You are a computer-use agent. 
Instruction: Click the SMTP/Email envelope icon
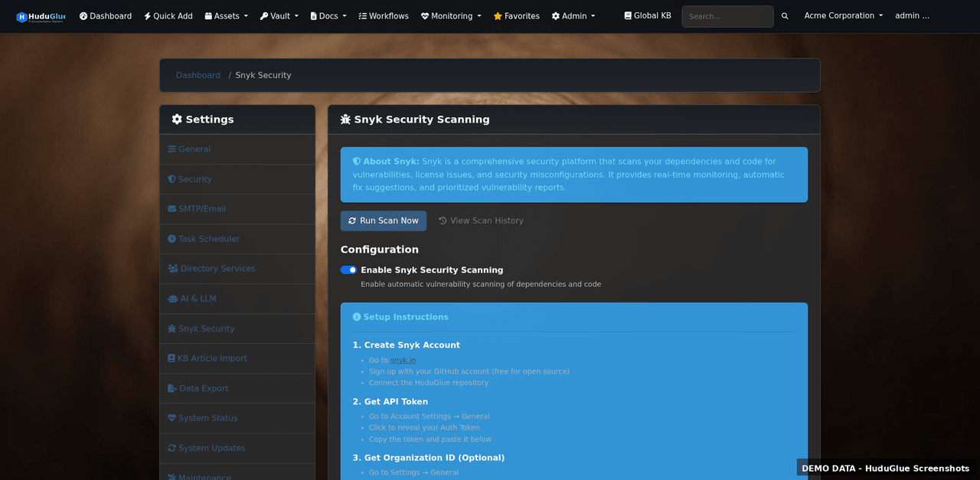172,209
